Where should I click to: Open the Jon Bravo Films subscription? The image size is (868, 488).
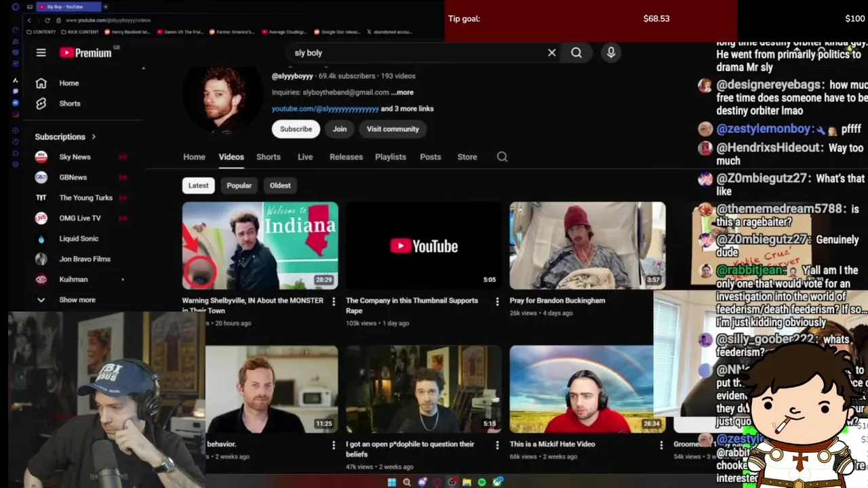click(84, 259)
